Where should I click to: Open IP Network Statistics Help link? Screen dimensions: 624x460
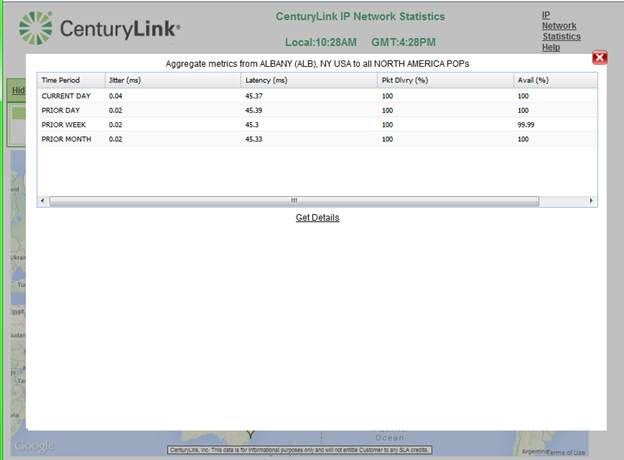pyautogui.click(x=561, y=31)
